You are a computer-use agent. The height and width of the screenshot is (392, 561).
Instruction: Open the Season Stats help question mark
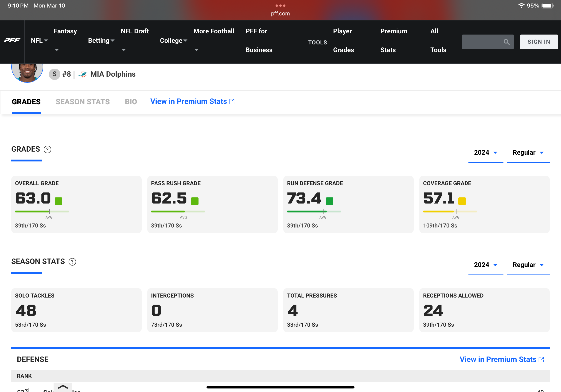[x=72, y=262]
